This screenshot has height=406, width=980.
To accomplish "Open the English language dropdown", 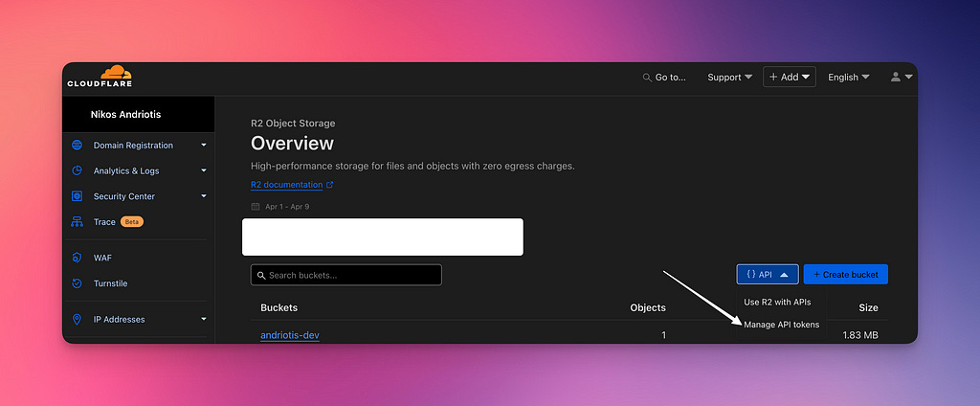I will pyautogui.click(x=849, y=78).
